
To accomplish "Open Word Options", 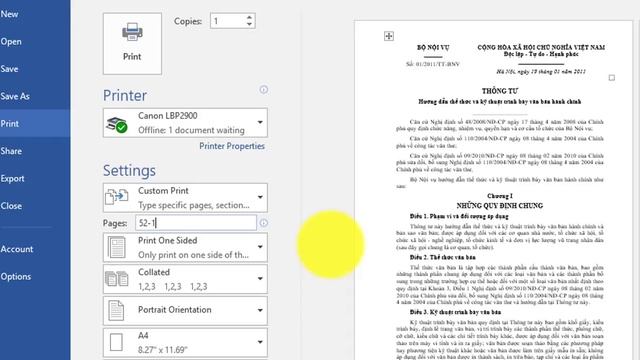I will tap(16, 276).
